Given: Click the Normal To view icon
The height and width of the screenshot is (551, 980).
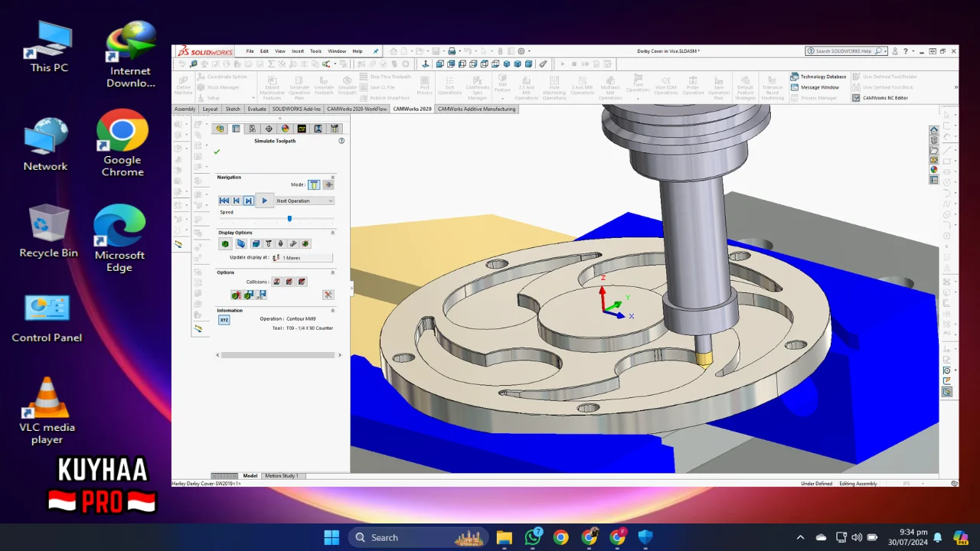Looking at the screenshot, I should pos(426,64).
